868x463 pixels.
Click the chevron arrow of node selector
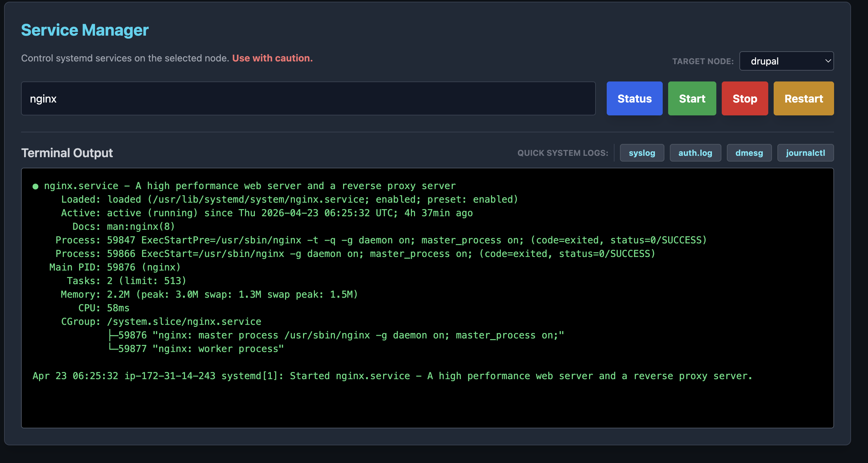tap(828, 61)
